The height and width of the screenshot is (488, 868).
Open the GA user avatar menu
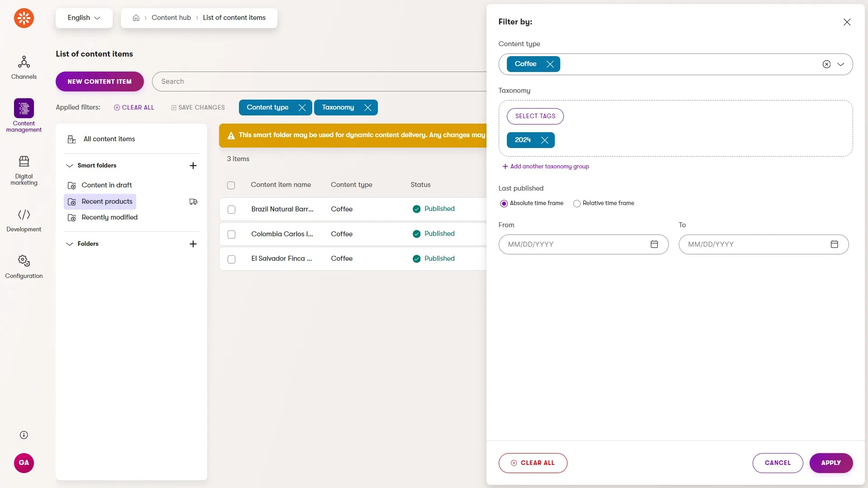[x=24, y=463]
